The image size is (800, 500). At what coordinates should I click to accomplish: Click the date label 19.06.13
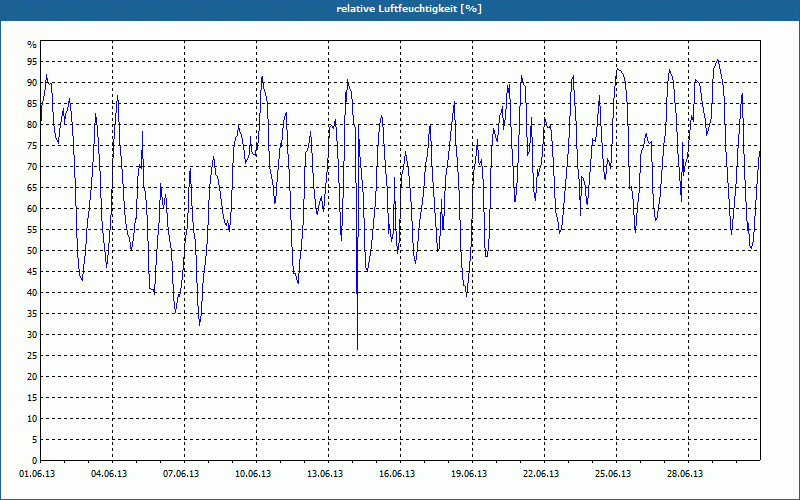pos(469,474)
